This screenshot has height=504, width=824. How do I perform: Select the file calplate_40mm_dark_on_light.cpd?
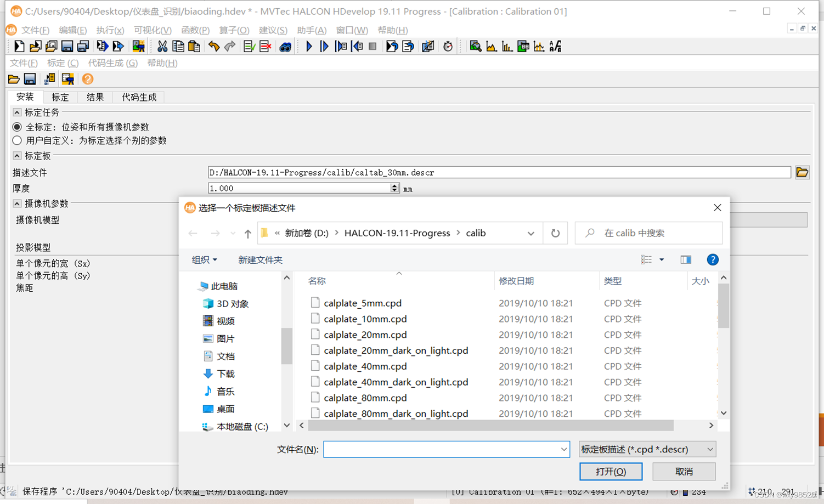(396, 382)
